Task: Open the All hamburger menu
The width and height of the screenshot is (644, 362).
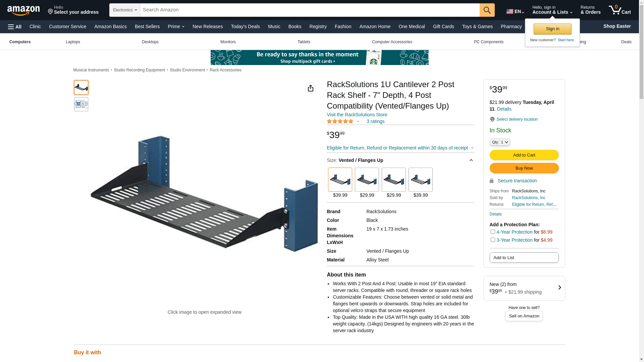Action: (x=15, y=26)
